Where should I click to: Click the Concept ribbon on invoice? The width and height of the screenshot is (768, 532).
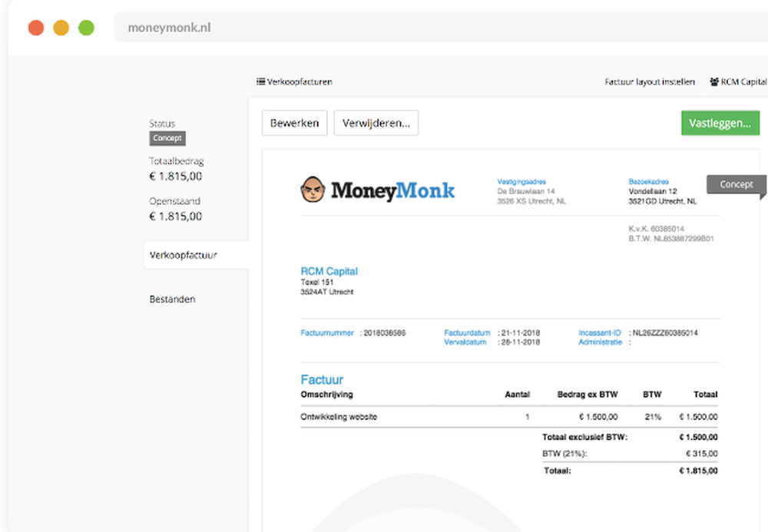737,184
